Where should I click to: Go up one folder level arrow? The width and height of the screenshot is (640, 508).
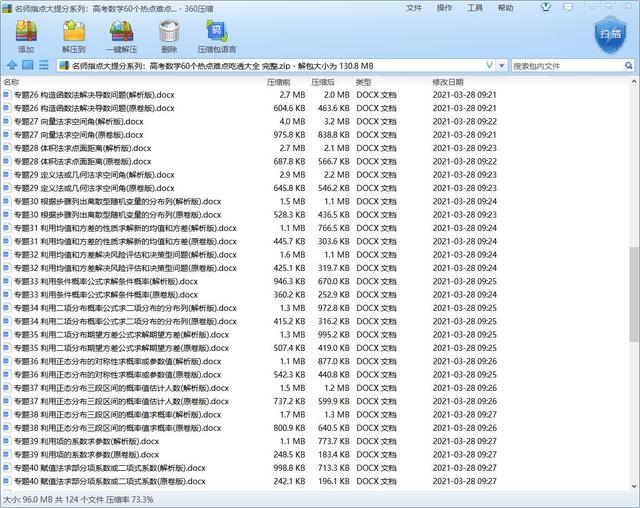click(12, 65)
